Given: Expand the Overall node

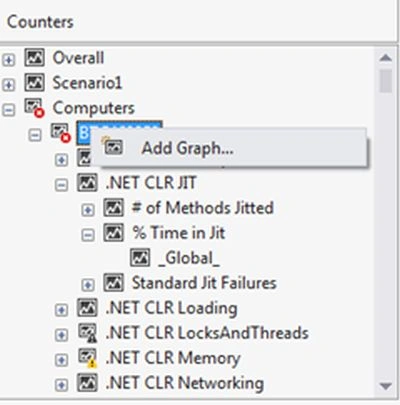Looking at the screenshot, I should click(x=8, y=60).
